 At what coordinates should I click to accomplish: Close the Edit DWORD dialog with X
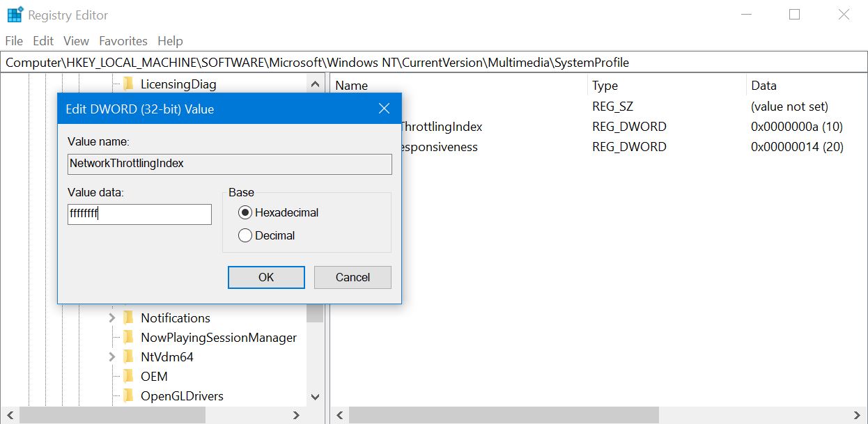(384, 109)
